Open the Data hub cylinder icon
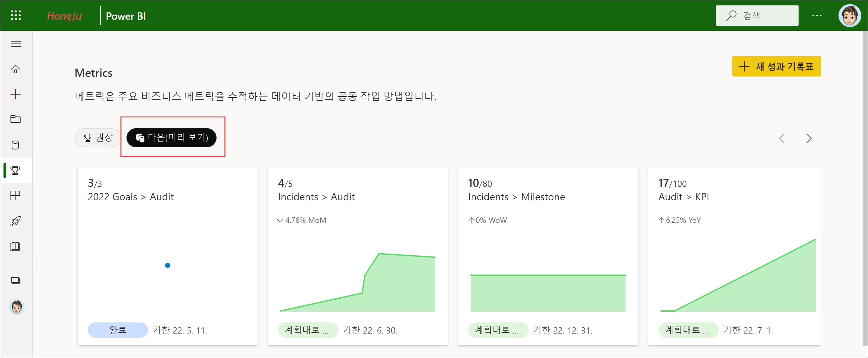The height and width of the screenshot is (358, 868). point(16,145)
